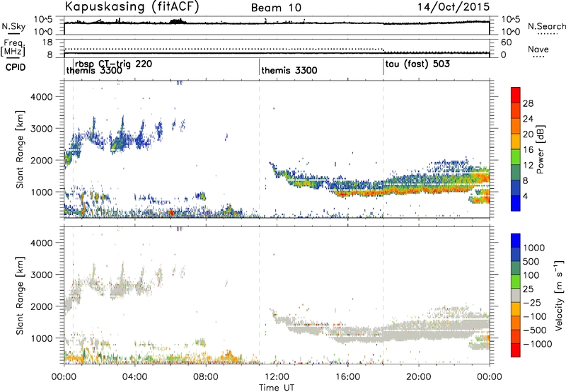The height and width of the screenshot is (392, 566).
Task: Click the "Power [dB]" color bar label
Action: coord(540,149)
